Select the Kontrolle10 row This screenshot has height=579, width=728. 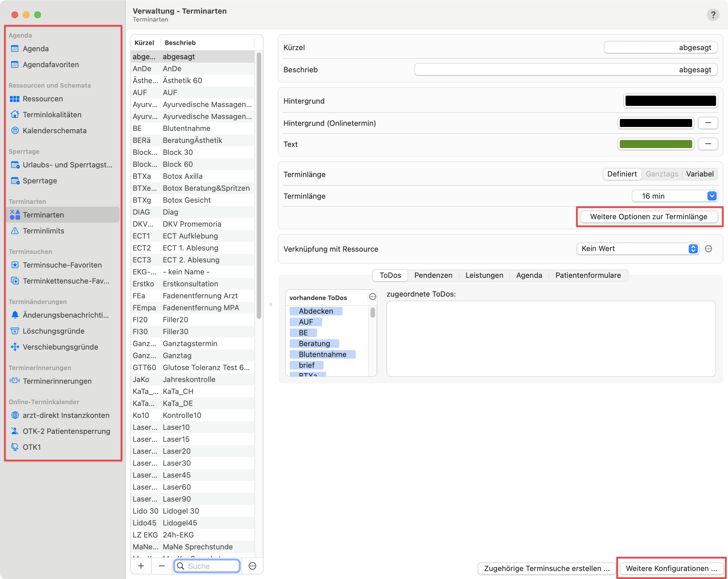(x=193, y=415)
